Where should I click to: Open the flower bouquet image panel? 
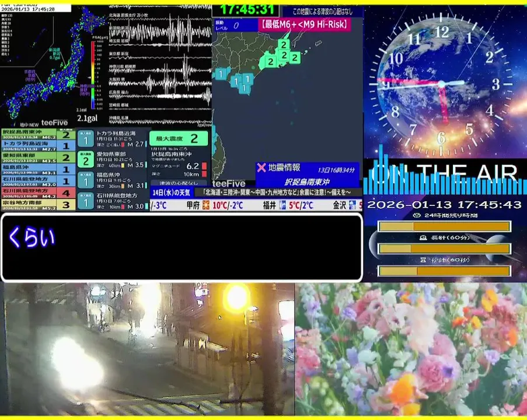point(411,349)
